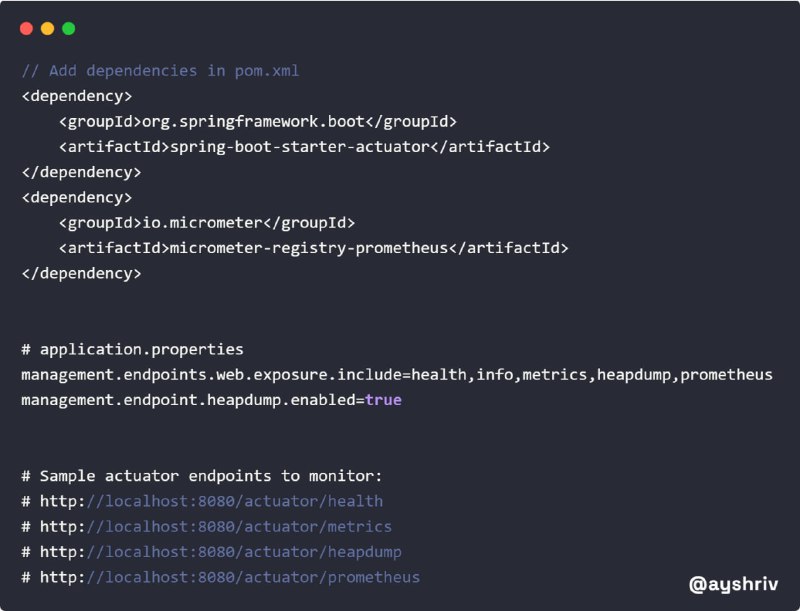Click the 'Sample actuator endpoints to monitor' comment
Screen dimensions: 800x611
pos(202,476)
